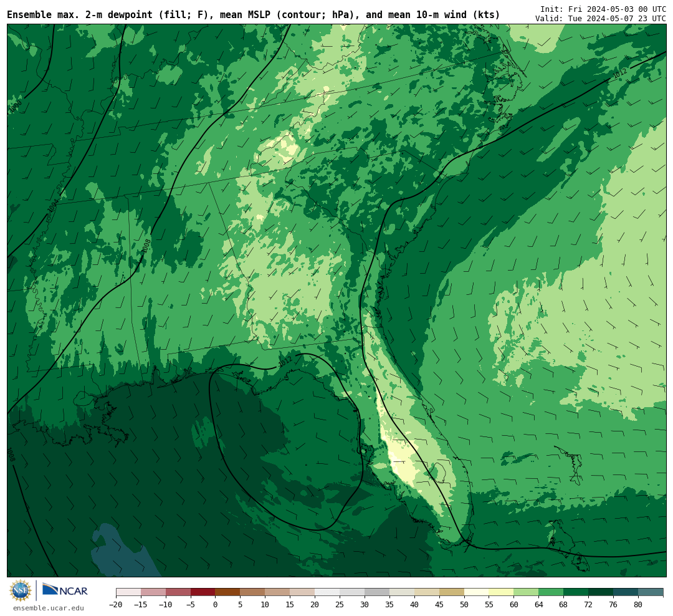
Task: Click the Init: Fri 2024-05-03 00 UTC text
Action: [603, 9]
